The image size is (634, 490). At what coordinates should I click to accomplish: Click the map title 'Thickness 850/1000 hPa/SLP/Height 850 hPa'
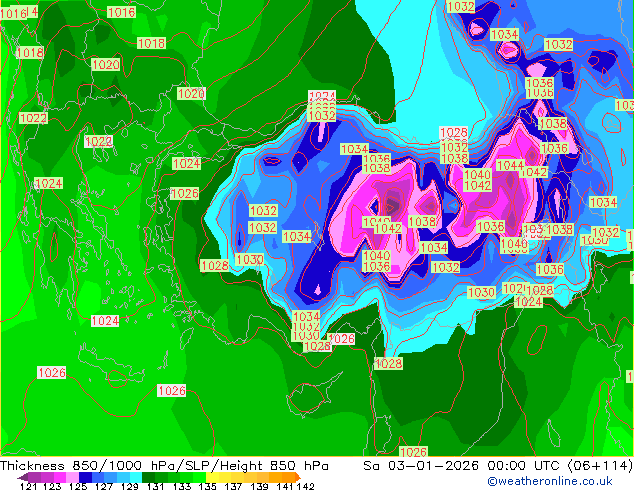click(x=164, y=466)
